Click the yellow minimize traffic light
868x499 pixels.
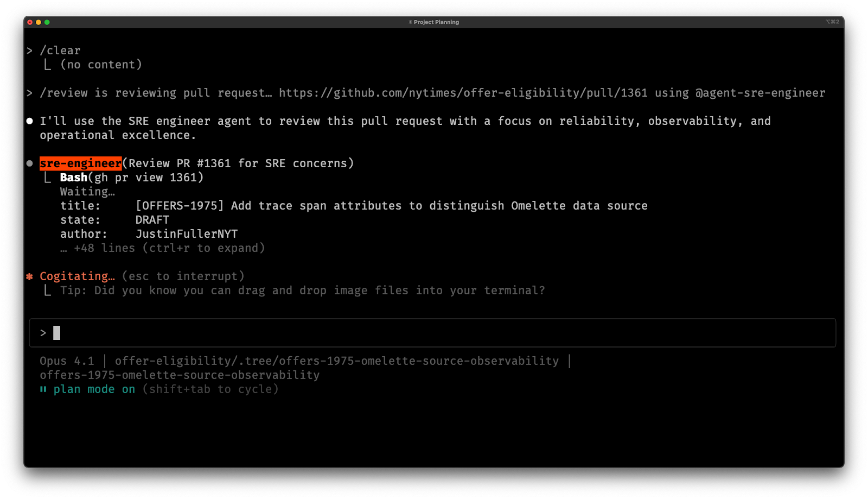click(x=38, y=23)
